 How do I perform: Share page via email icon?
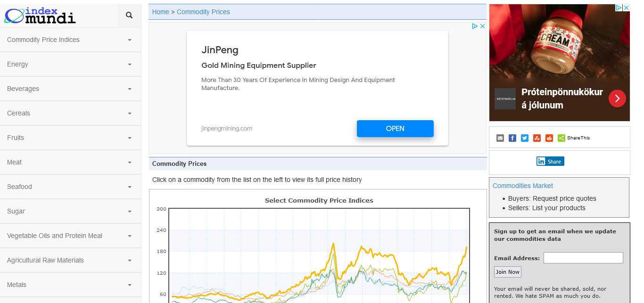(500, 138)
